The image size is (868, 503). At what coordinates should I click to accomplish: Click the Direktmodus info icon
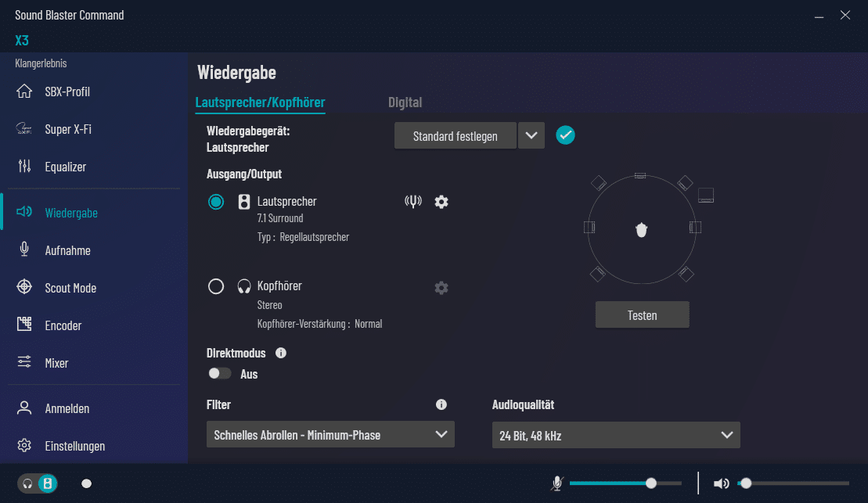tap(281, 353)
